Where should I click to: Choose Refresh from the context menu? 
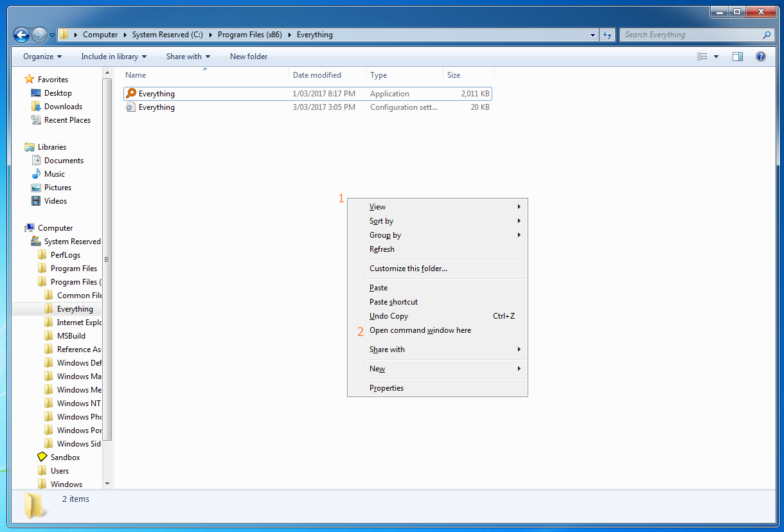[x=437, y=249]
